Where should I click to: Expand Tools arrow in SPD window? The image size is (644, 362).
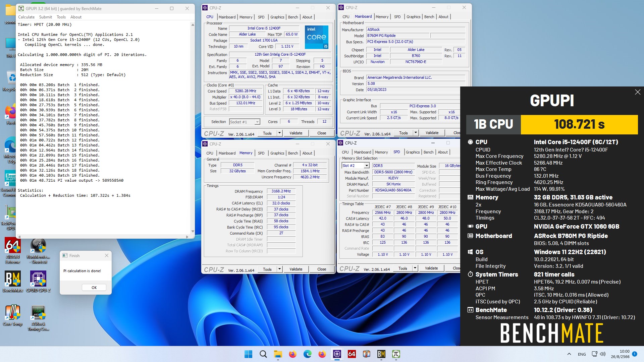pyautogui.click(x=415, y=268)
